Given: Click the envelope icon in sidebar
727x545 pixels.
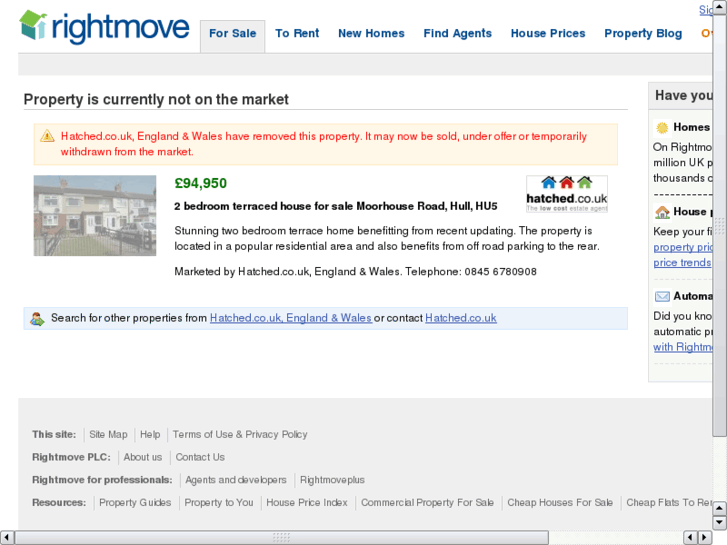Looking at the screenshot, I should click(662, 296).
